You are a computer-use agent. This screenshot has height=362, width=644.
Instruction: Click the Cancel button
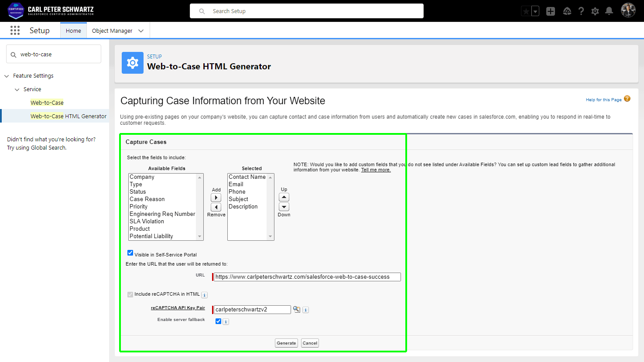click(x=310, y=343)
